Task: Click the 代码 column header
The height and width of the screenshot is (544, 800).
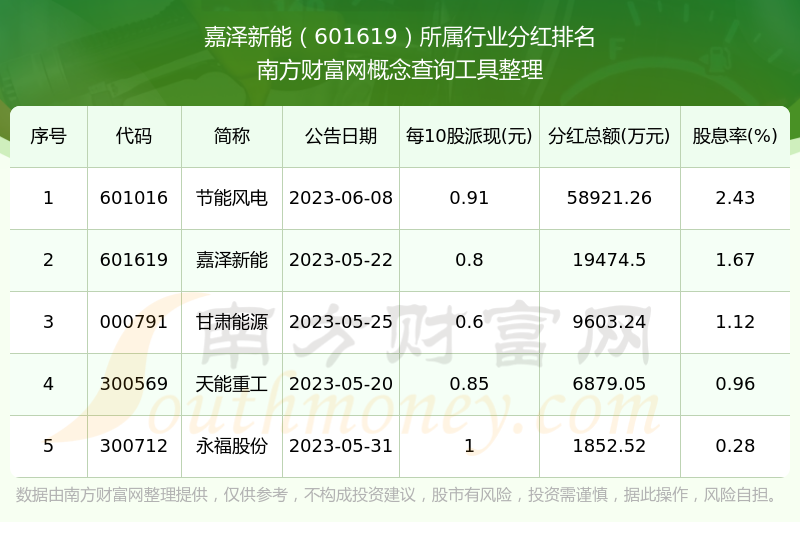Action: 134,136
